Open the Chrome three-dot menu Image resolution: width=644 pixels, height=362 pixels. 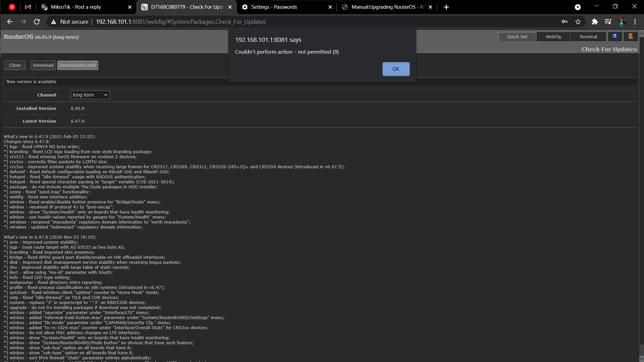(635, 22)
